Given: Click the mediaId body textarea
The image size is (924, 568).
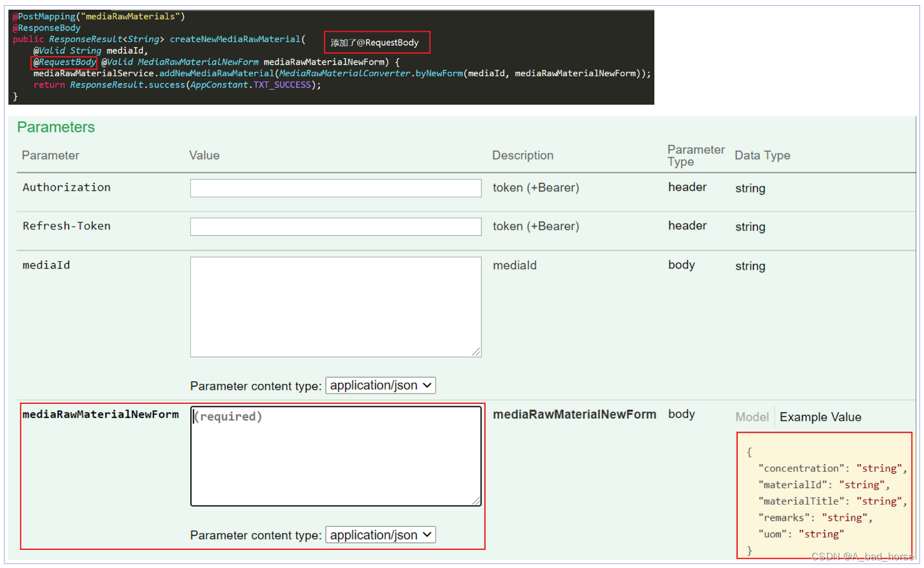Looking at the screenshot, I should click(336, 307).
